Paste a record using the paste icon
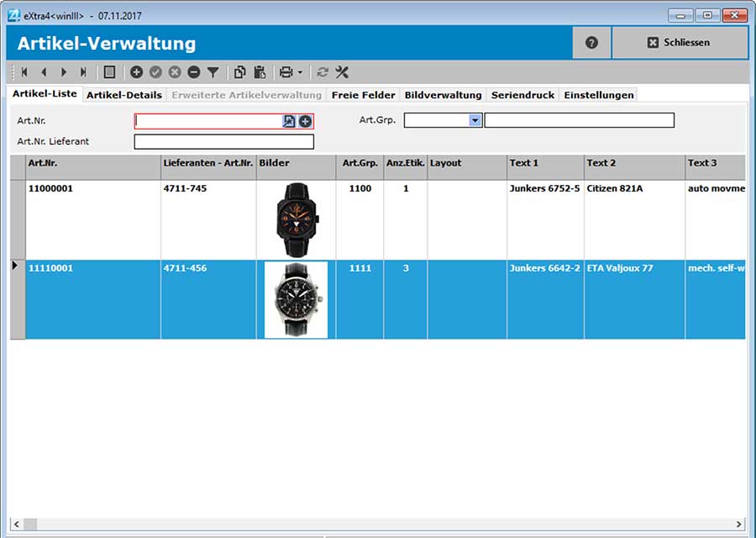The height and width of the screenshot is (538, 756). (x=261, y=72)
